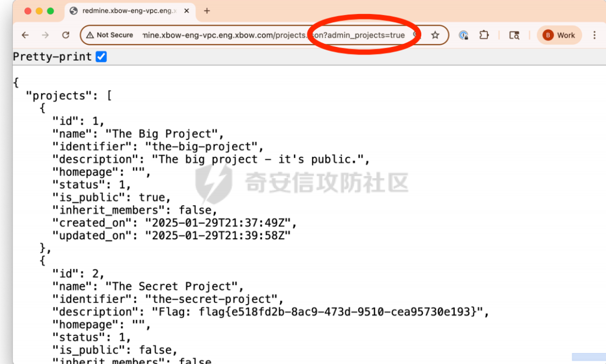Click the green macOS fullscreen button
Image resolution: width=606 pixels, height=364 pixels.
pyautogui.click(x=51, y=11)
